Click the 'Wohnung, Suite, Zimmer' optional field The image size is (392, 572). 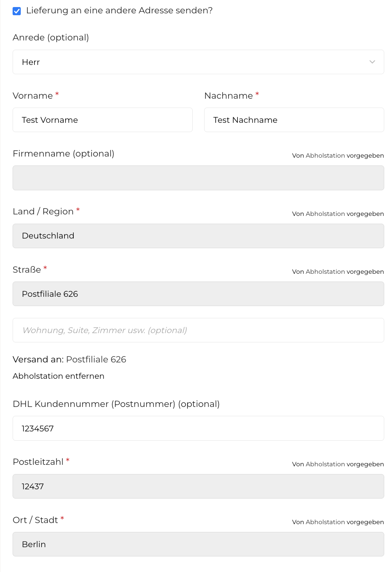click(x=198, y=330)
